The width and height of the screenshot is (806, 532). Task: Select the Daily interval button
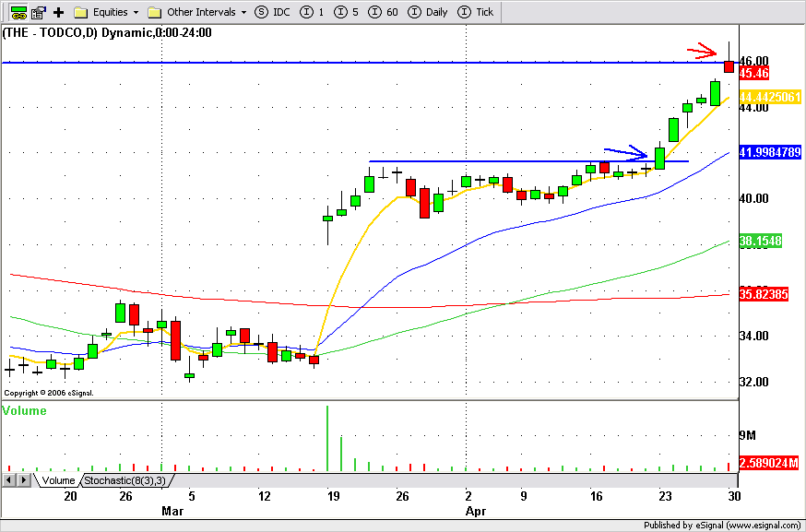(428, 12)
